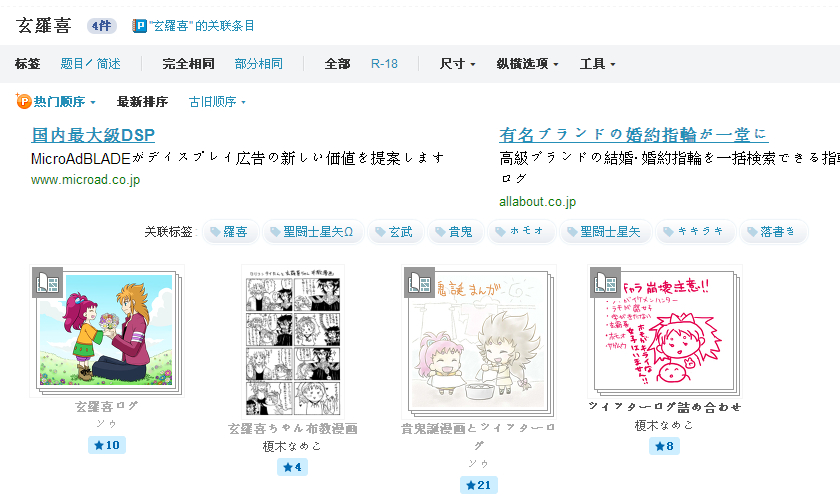
Task: Click the star bookmark count 8
Action: 664,446
